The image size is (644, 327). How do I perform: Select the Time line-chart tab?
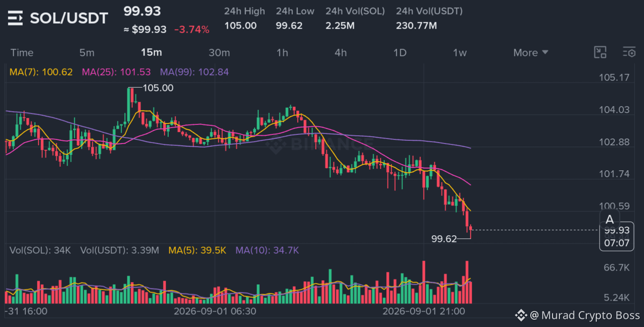pos(22,53)
